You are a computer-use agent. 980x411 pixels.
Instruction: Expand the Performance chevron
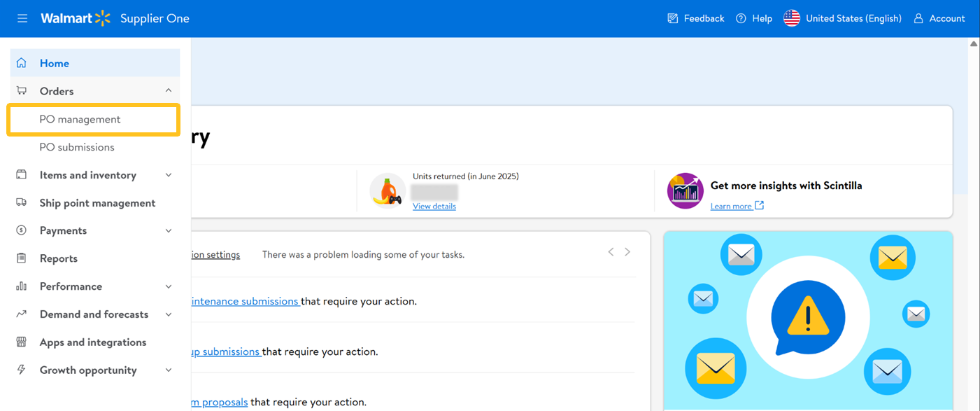coord(169,286)
